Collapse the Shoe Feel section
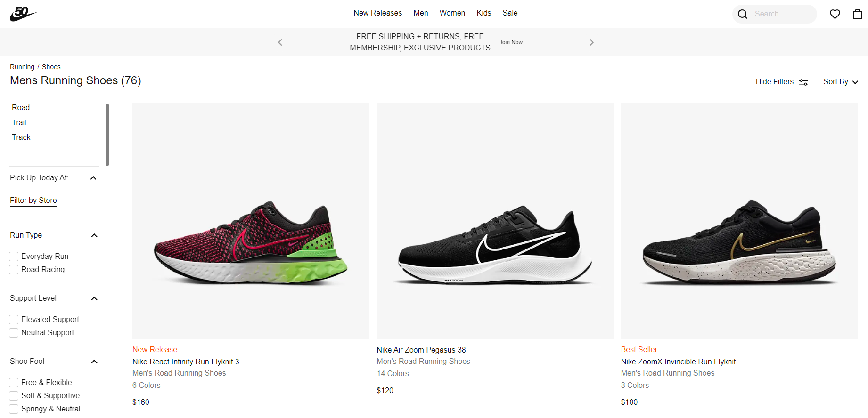Image resolution: width=868 pixels, height=418 pixels. [x=94, y=362]
